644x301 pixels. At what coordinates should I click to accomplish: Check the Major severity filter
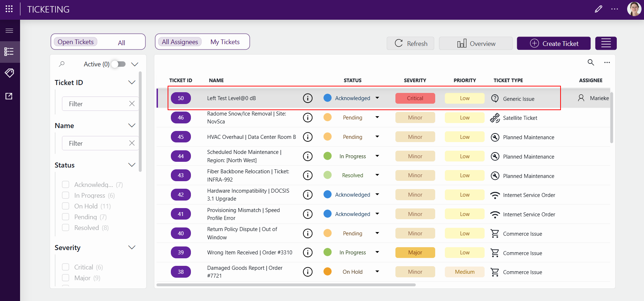click(66, 278)
